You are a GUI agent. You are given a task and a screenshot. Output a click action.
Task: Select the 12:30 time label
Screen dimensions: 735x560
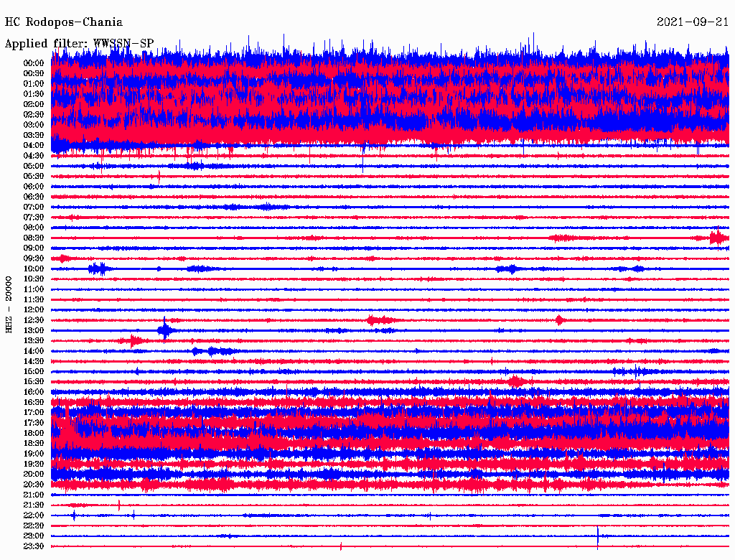(34, 320)
